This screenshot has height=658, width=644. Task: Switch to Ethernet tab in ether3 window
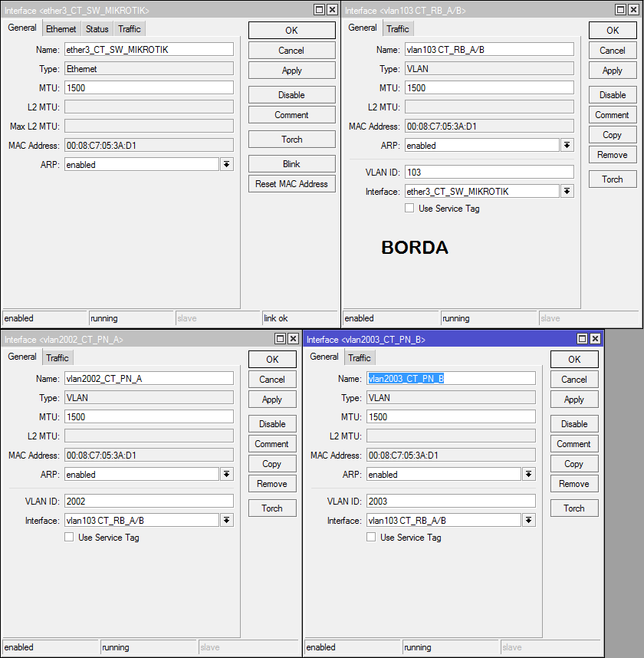click(61, 29)
